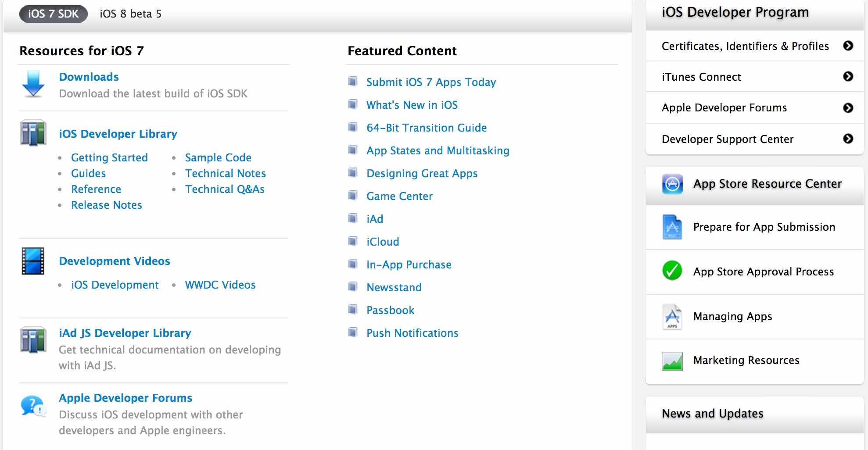Screen dimensions: 868x450
Task: Click document icon beside iCloud
Action: point(353,241)
